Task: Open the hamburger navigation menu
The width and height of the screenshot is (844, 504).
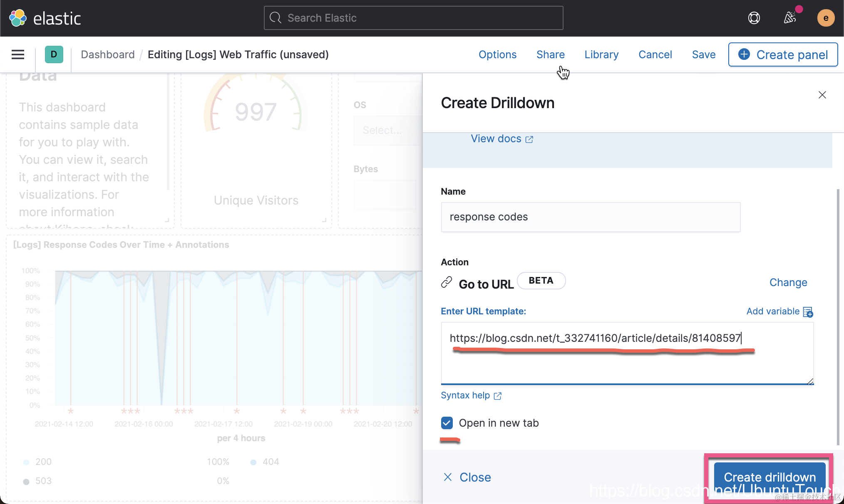Action: click(18, 54)
